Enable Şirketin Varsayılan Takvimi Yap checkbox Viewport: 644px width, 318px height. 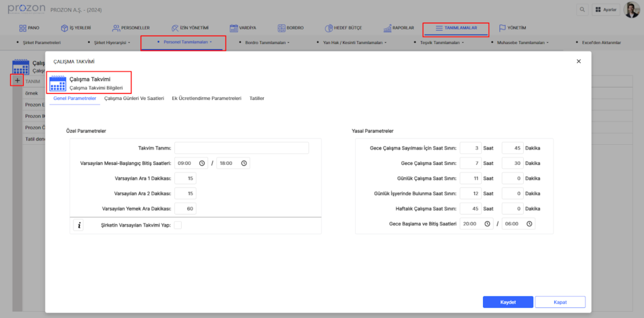point(178,225)
